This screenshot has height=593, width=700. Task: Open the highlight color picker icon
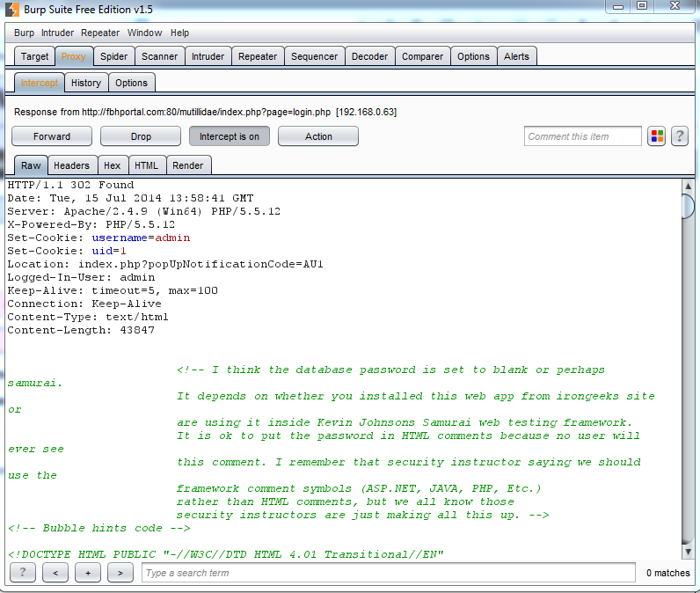point(657,136)
